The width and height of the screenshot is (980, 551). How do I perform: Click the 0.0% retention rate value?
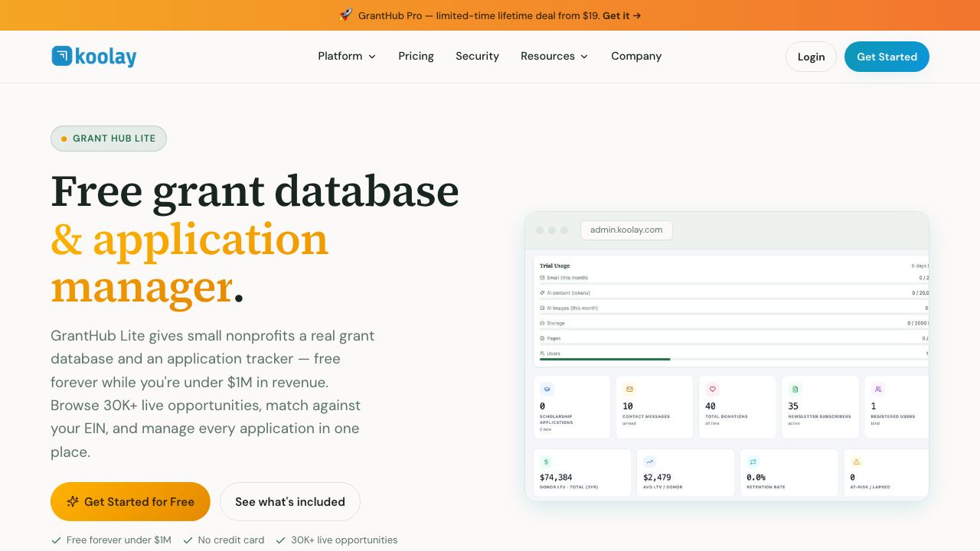click(756, 478)
